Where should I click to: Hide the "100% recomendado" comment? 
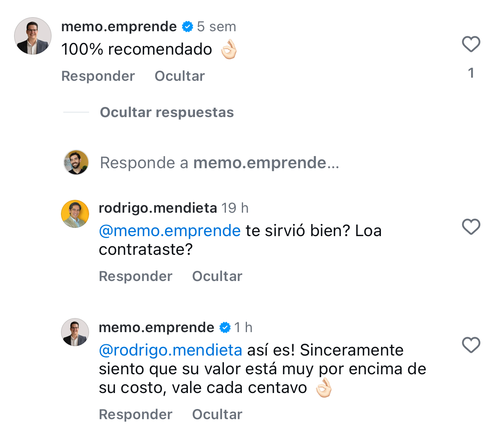coord(179,76)
